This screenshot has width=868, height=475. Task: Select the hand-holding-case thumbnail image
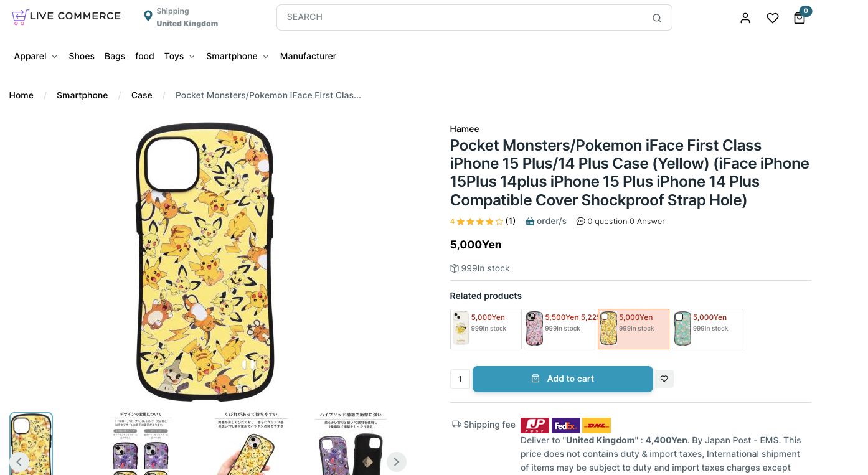coord(247,445)
